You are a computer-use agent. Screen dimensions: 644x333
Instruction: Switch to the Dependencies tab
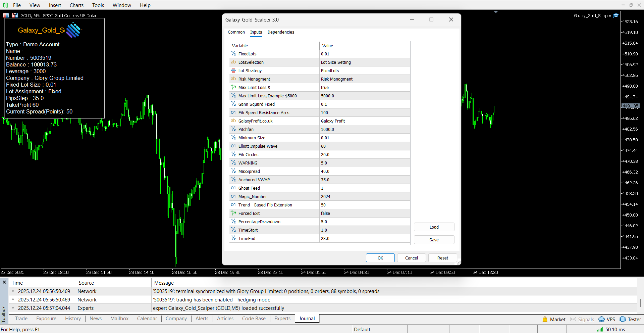click(x=281, y=32)
